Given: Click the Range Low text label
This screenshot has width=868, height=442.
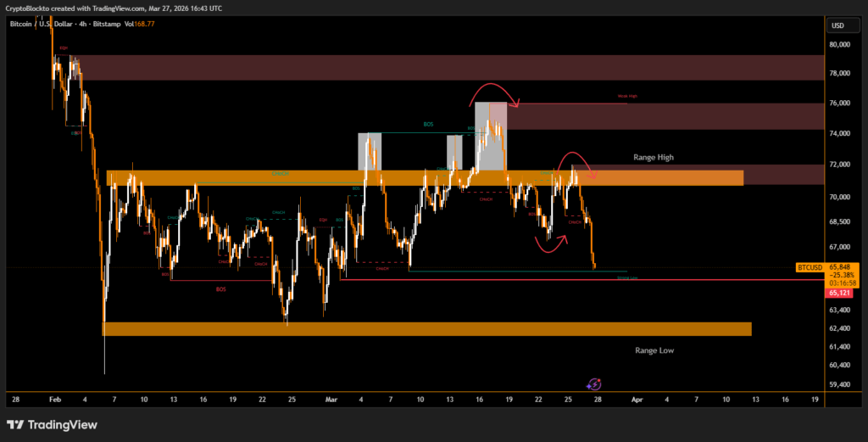Looking at the screenshot, I should click(654, 350).
